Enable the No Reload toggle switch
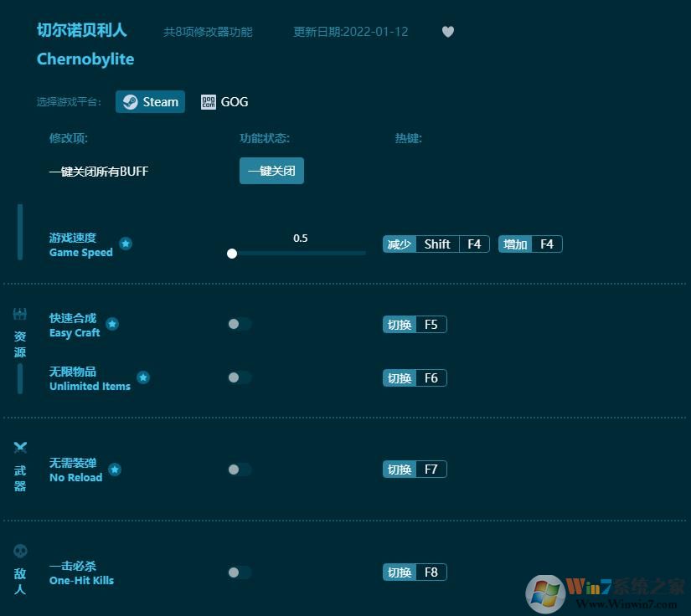Screen dimensions: 691x616 pyautogui.click(x=239, y=469)
